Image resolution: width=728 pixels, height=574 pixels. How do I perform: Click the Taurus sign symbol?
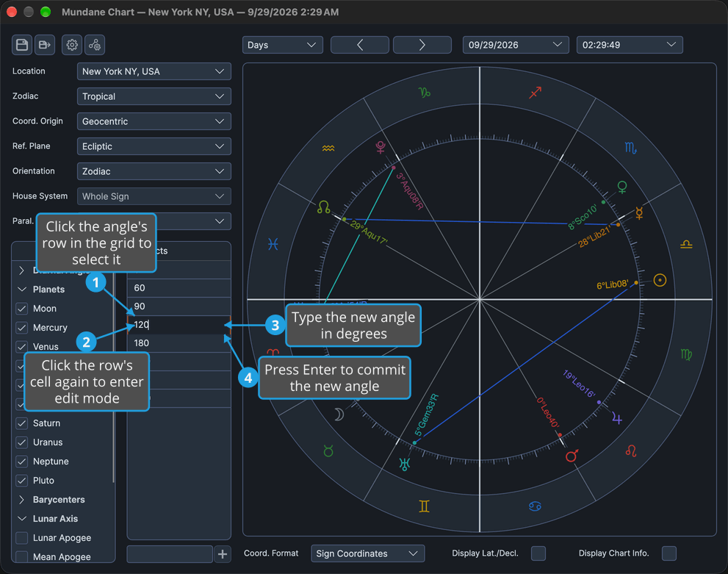pyautogui.click(x=328, y=451)
